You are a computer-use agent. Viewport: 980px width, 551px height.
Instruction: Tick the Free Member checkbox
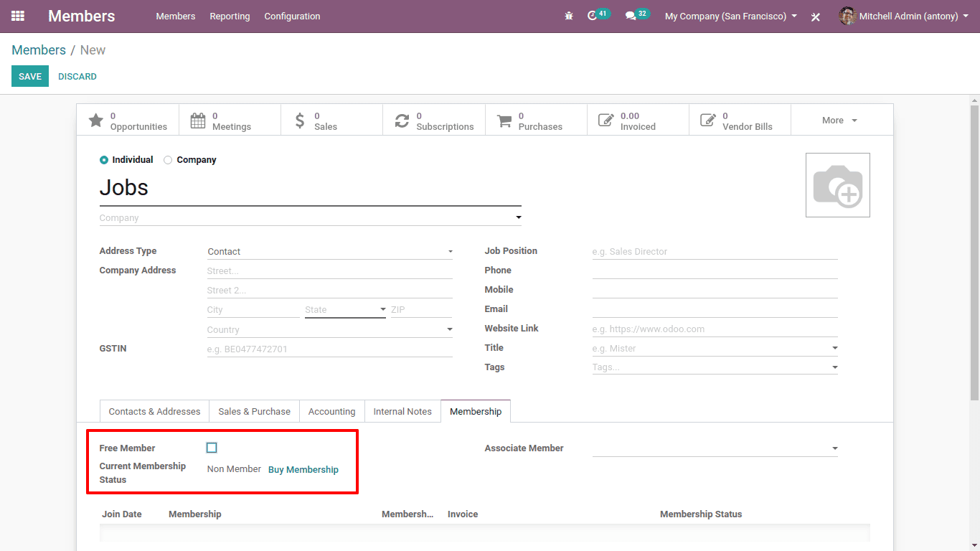pos(212,448)
